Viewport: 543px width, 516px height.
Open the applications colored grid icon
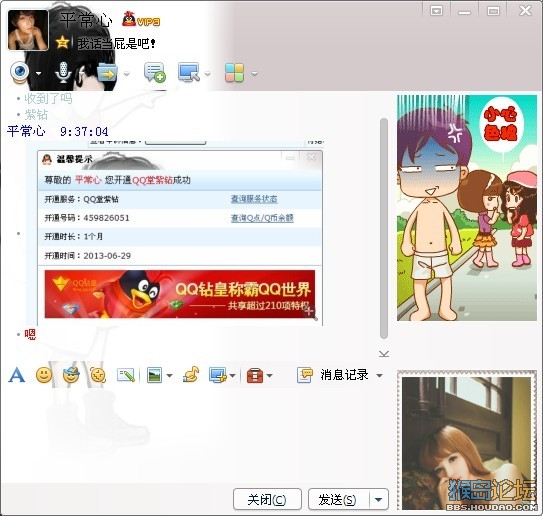(x=234, y=73)
